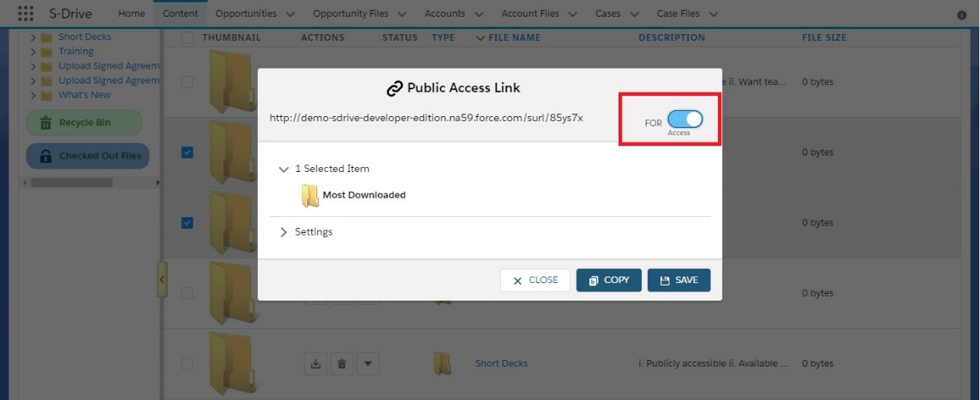Screen dimensions: 980x400
Task: Click the trash icon in the Short Decks row
Action: [x=342, y=363]
